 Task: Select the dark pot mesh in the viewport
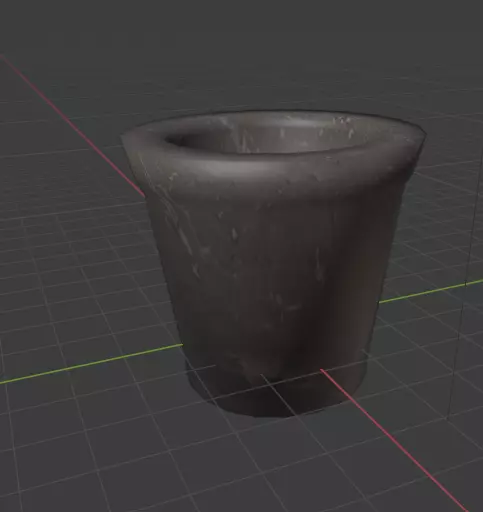point(273,263)
